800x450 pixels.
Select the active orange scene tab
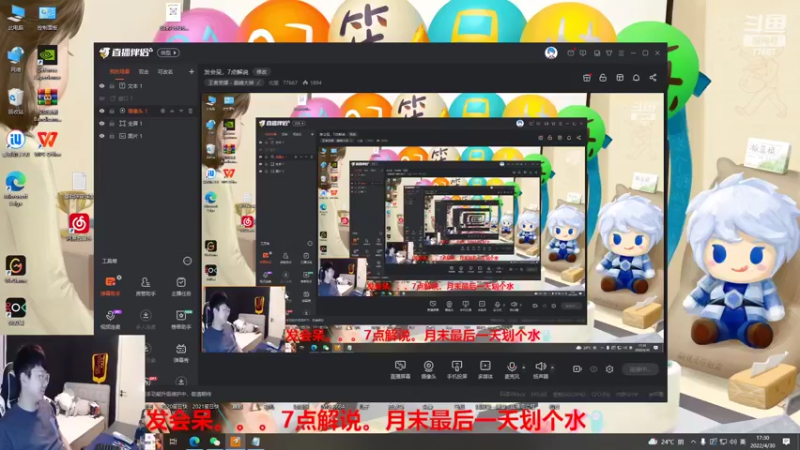(119, 72)
